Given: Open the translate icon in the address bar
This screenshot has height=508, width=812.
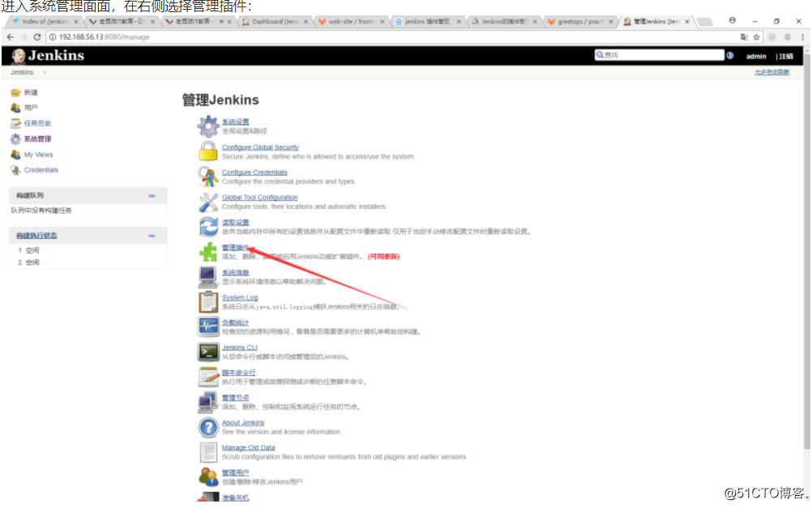Looking at the screenshot, I should pyautogui.click(x=744, y=37).
